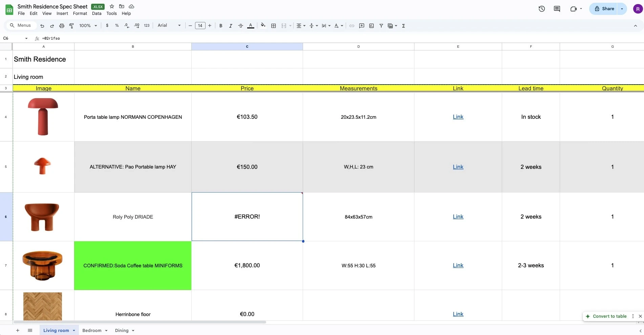
Task: Open the Link for Soda Coffee table
Action: 458,265
